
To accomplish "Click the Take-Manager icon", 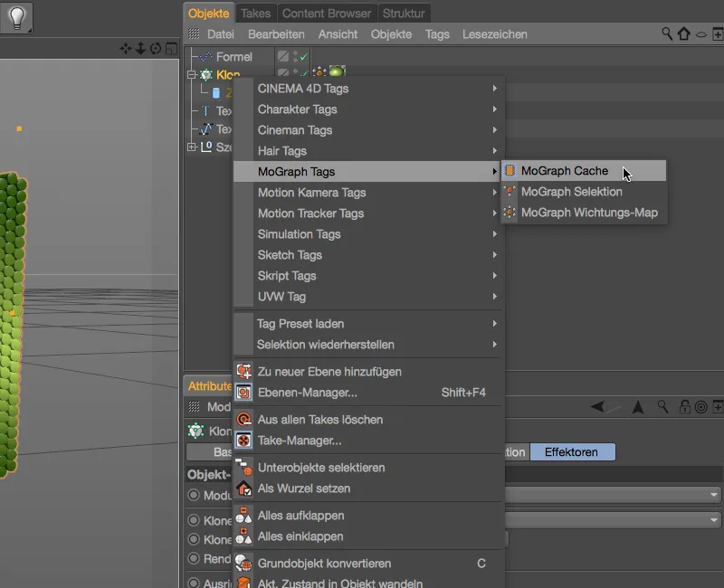I will point(243,441).
